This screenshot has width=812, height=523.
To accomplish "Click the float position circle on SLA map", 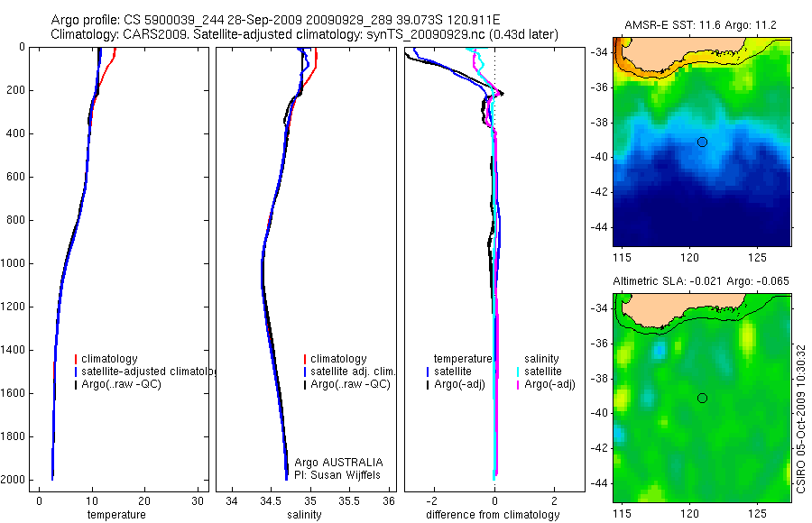I will [702, 399].
